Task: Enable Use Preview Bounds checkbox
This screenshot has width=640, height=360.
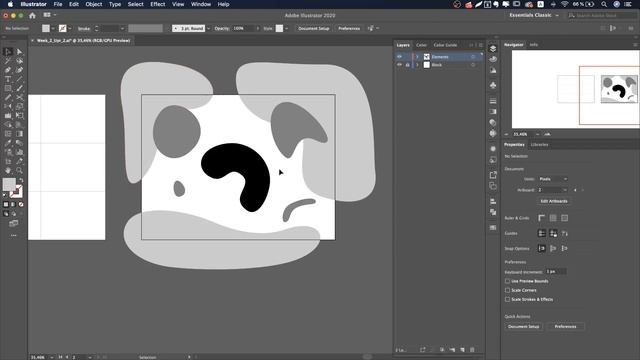Action: tap(507, 281)
